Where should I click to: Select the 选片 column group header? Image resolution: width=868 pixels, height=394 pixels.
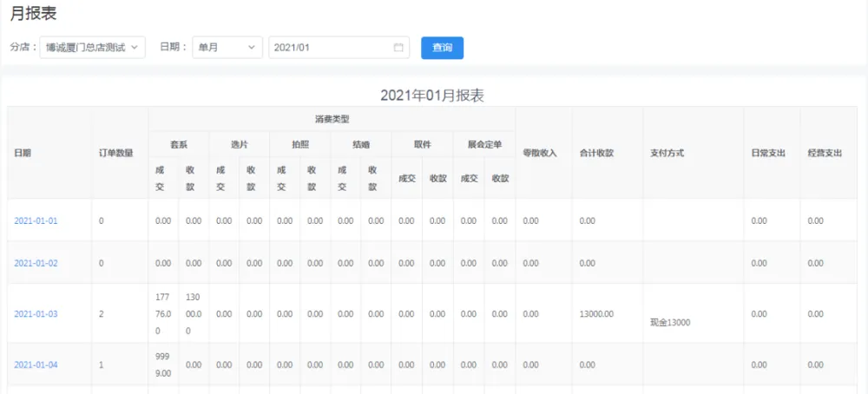239,144
